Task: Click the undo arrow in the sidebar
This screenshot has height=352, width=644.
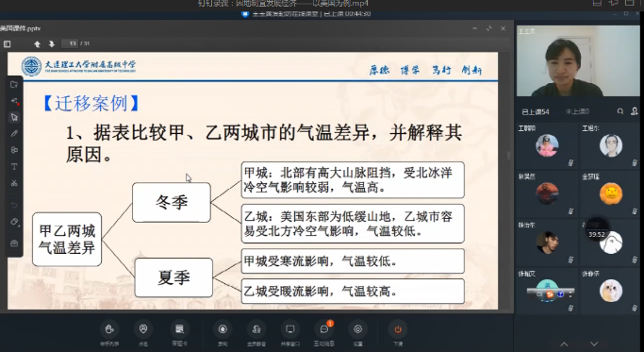Action: click(14, 205)
